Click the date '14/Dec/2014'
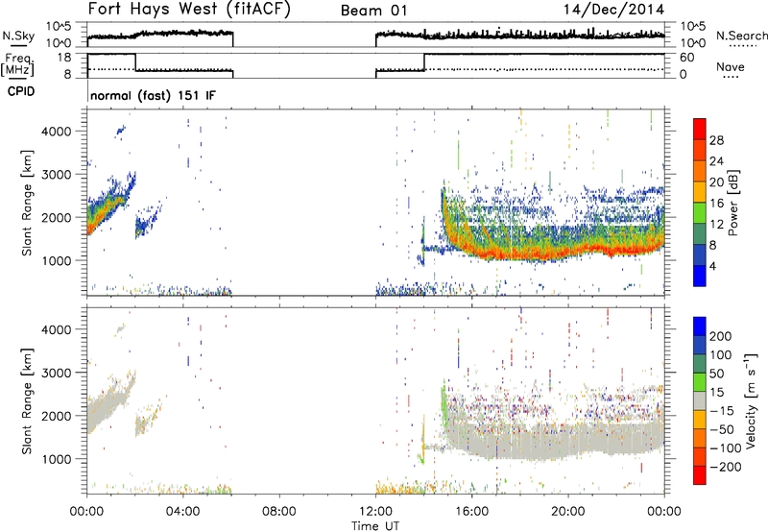Image resolution: width=768 pixels, height=532 pixels. (x=613, y=10)
